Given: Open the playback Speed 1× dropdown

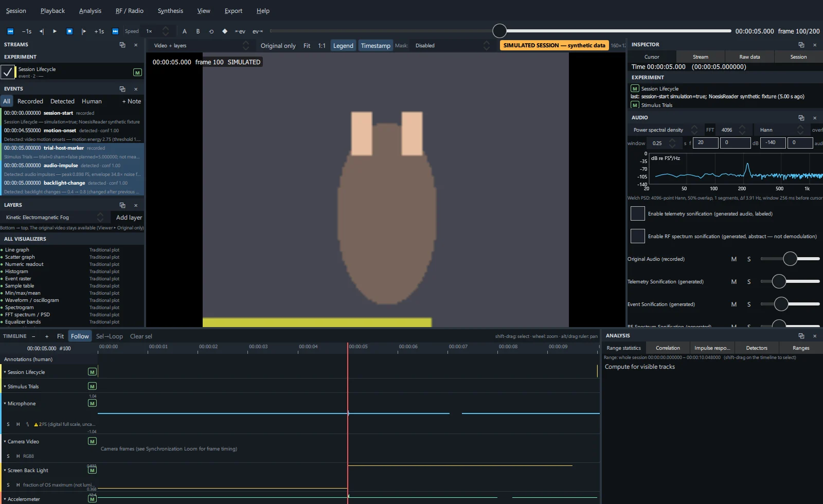Looking at the screenshot, I should pos(157,31).
